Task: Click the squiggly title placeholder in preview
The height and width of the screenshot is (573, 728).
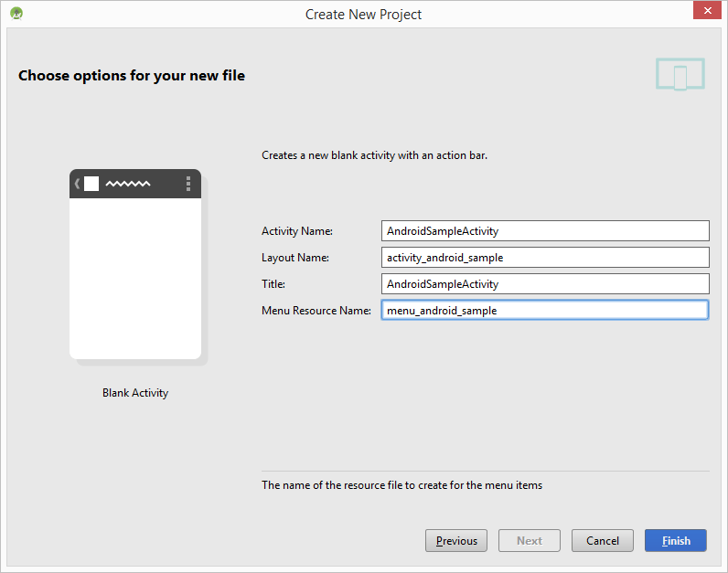Action: click(x=128, y=185)
